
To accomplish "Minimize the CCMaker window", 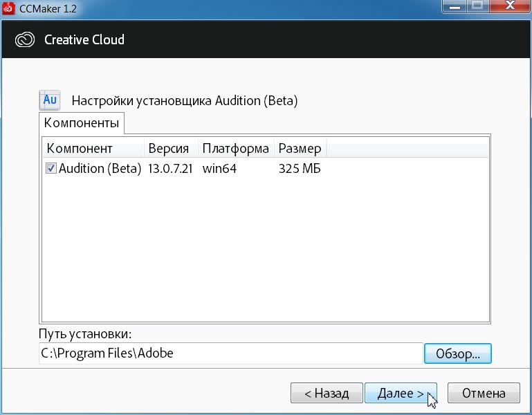I will tap(455, 6).
